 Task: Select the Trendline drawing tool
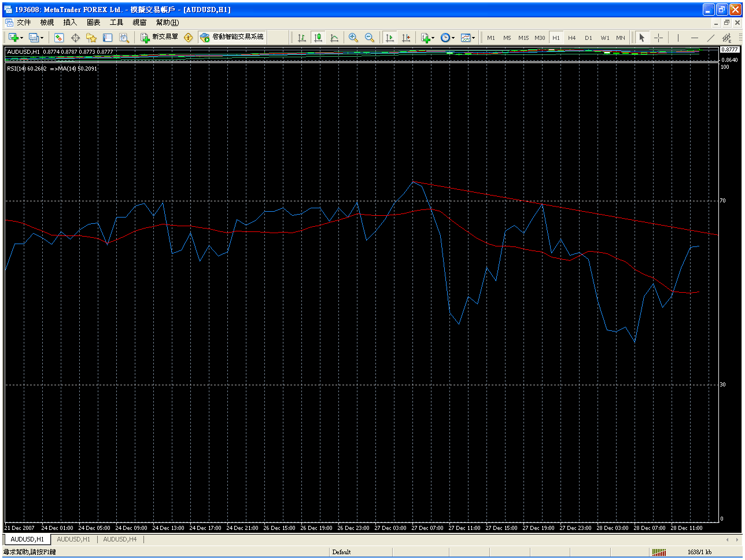[710, 38]
